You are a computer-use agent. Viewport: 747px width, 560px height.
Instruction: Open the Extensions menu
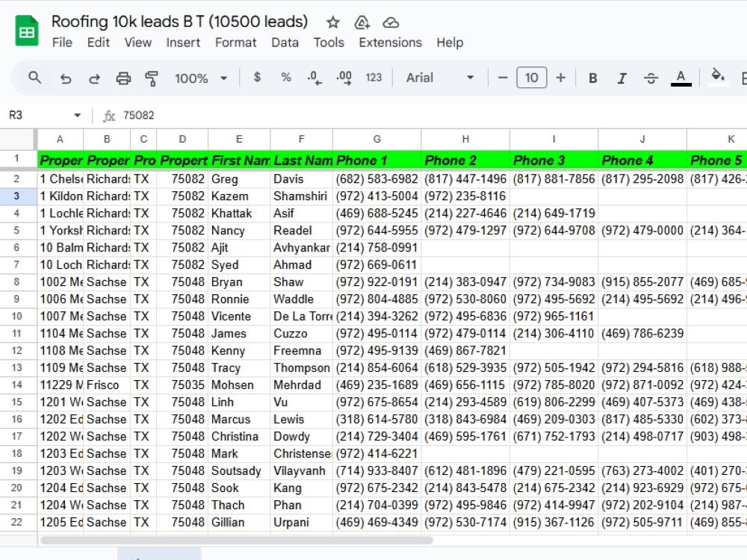tap(390, 43)
